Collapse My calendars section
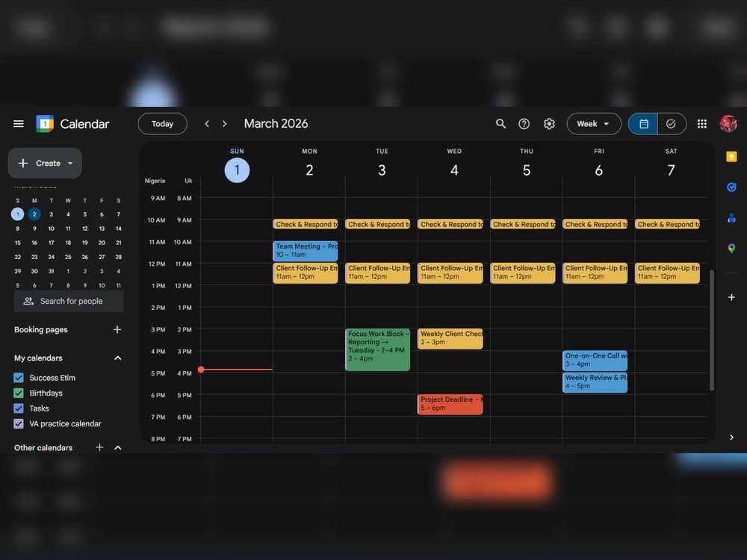Image resolution: width=747 pixels, height=560 pixels. (118, 358)
